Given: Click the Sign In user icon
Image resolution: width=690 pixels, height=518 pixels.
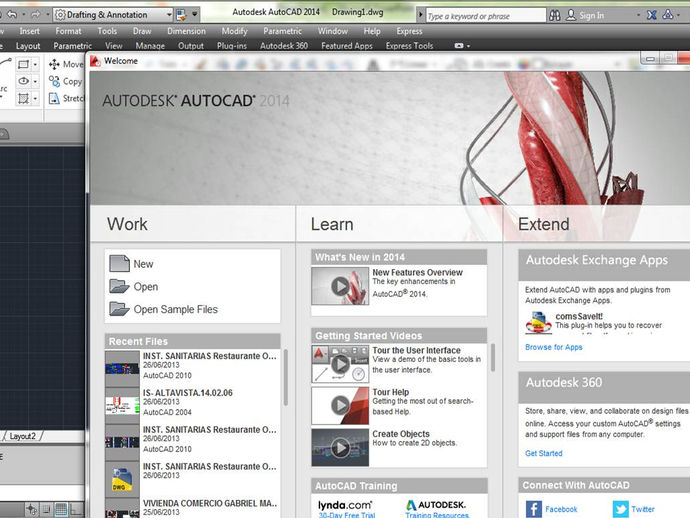Looking at the screenshot, I should click(x=571, y=15).
